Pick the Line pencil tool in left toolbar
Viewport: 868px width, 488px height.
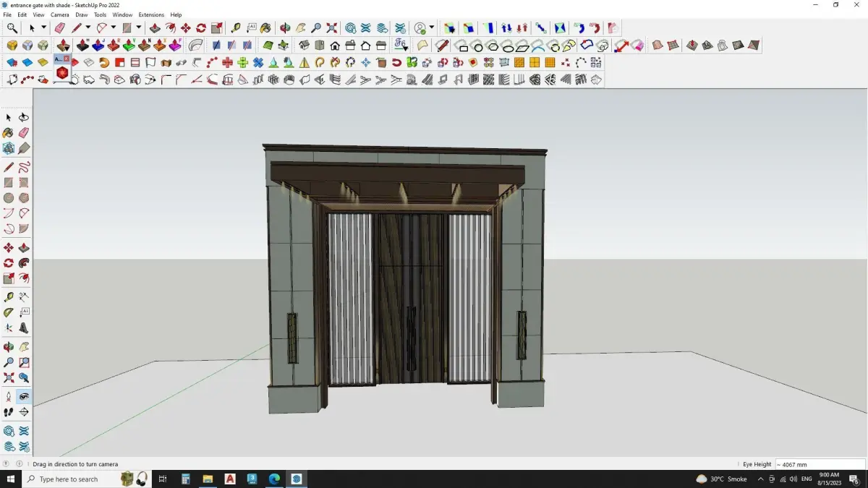pos(9,168)
